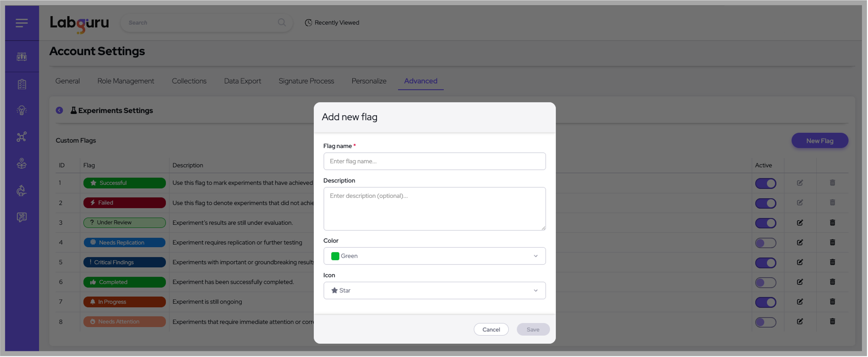Click the lightbulb icon in sidebar
Image resolution: width=868 pixels, height=357 pixels.
click(22, 110)
